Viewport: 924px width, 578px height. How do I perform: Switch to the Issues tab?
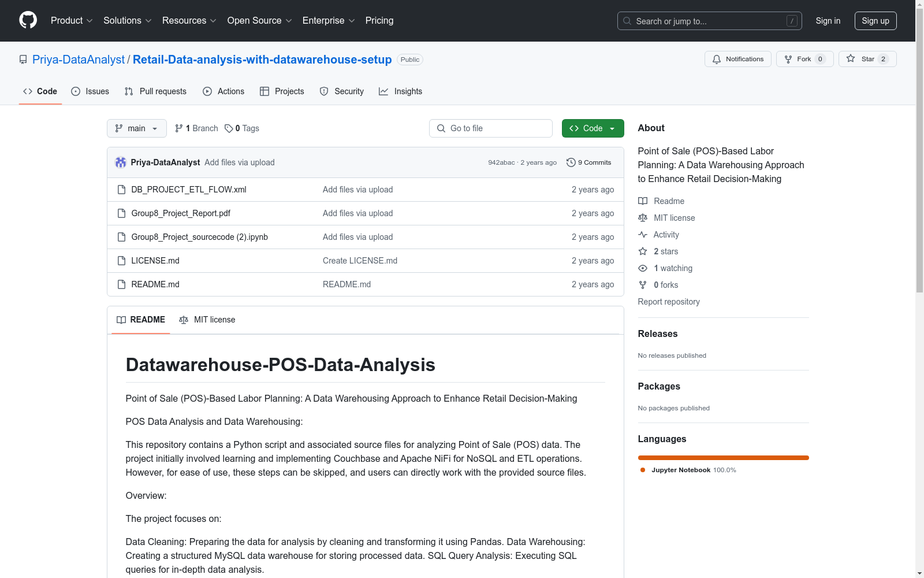[90, 91]
